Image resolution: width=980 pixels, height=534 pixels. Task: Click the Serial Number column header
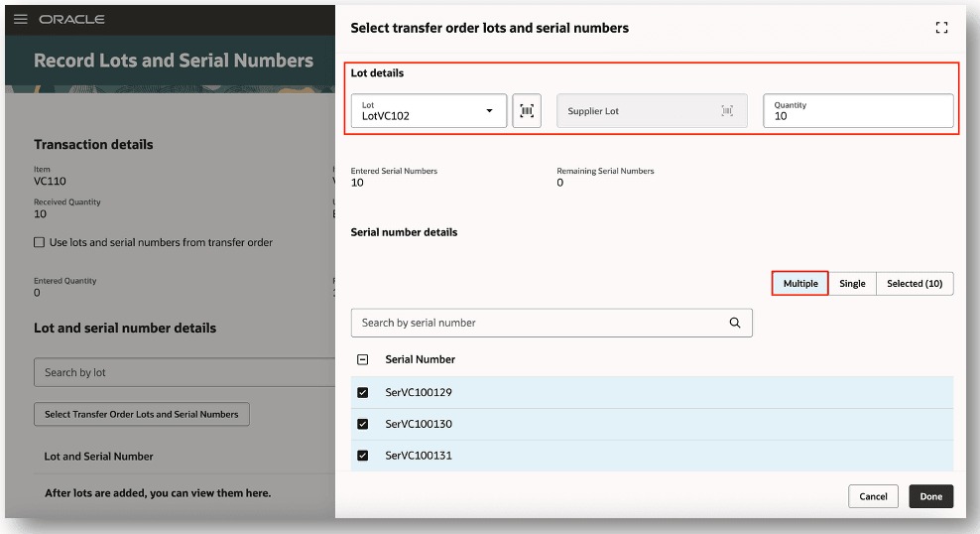click(x=420, y=359)
